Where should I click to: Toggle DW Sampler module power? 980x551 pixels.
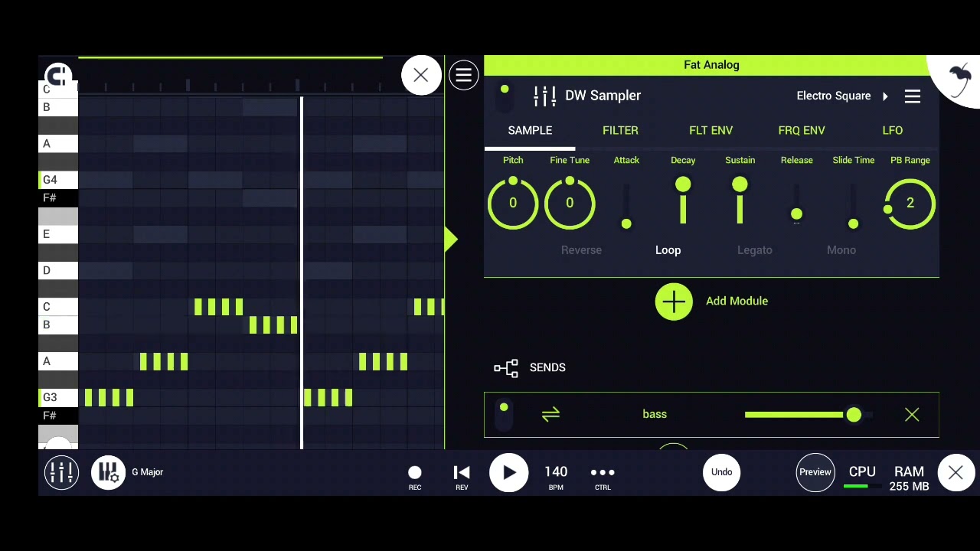505,96
